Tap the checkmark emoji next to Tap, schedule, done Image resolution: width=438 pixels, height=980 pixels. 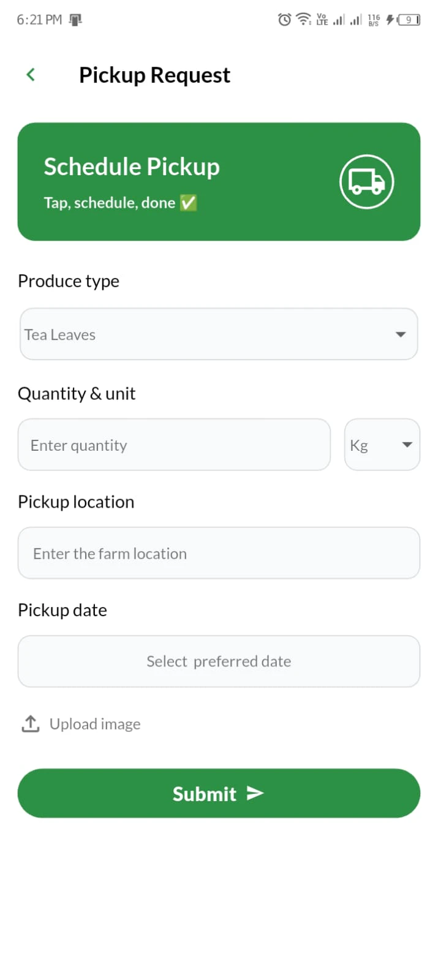[187, 202]
